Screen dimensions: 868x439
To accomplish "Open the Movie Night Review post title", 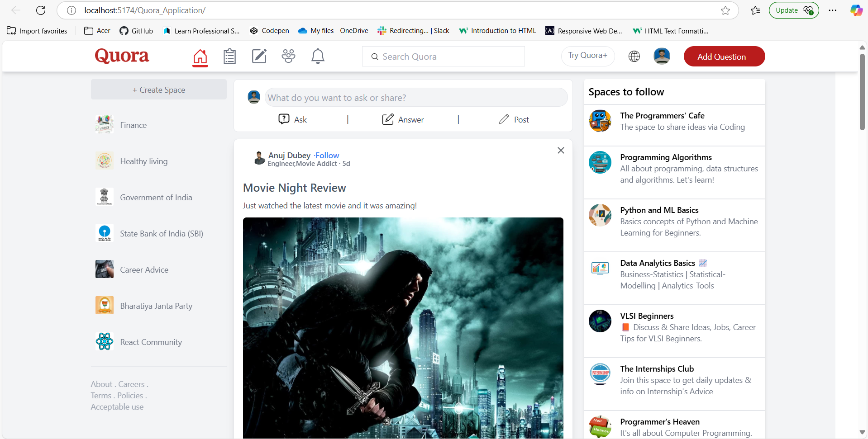I will tap(295, 188).
